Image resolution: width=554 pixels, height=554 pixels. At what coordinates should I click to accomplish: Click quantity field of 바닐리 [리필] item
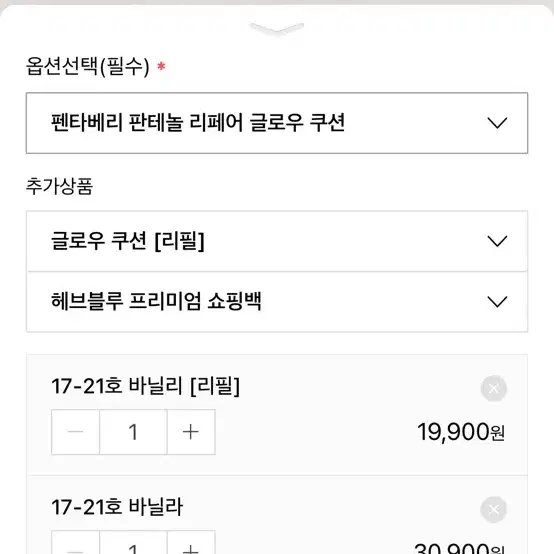pyautogui.click(x=133, y=432)
